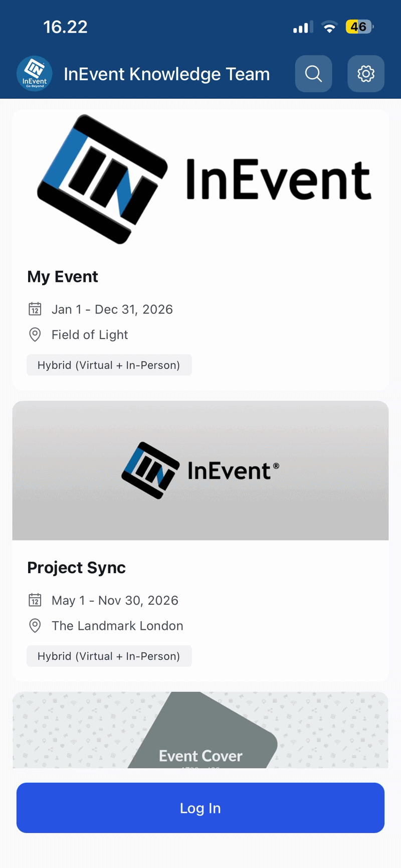Click the Log In button

(x=200, y=808)
